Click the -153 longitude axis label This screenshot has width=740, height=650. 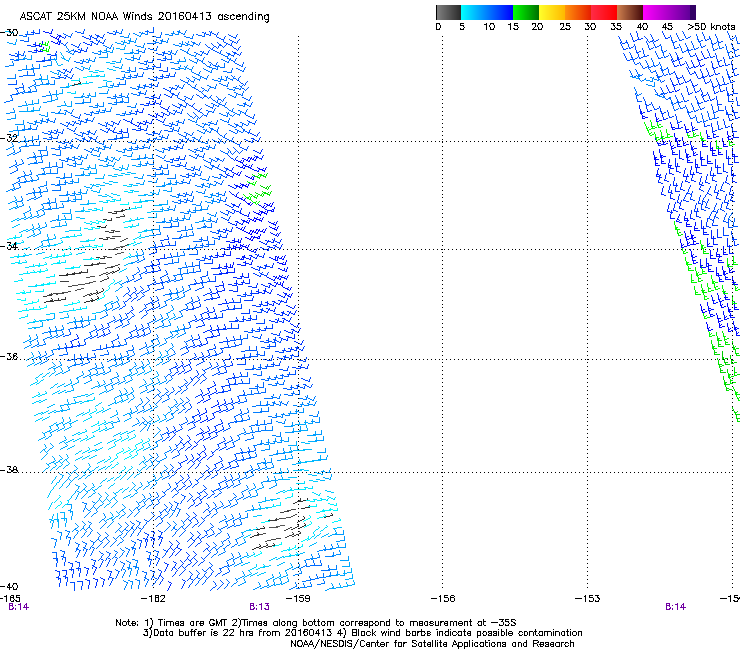587,599
